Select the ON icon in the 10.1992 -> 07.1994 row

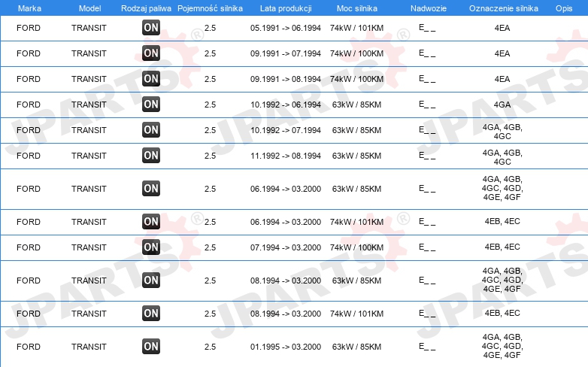tap(150, 129)
